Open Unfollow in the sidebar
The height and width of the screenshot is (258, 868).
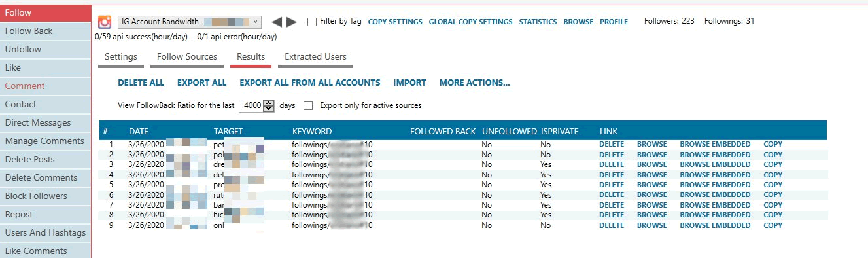coord(46,49)
